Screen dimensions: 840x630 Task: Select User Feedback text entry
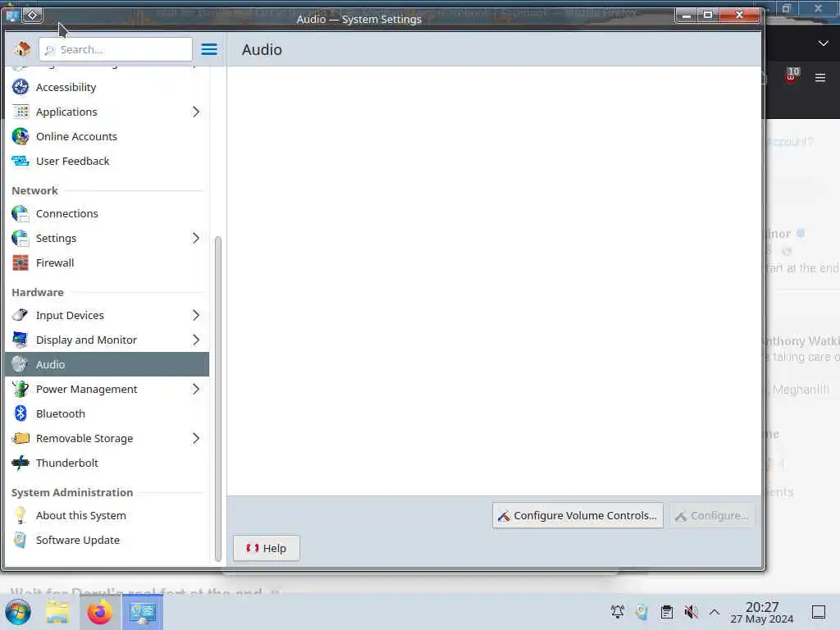pyautogui.click(x=72, y=162)
